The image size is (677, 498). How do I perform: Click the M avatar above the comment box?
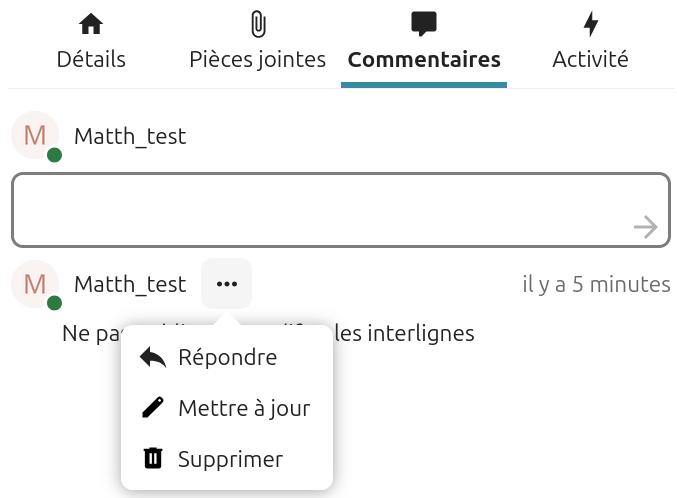35,136
